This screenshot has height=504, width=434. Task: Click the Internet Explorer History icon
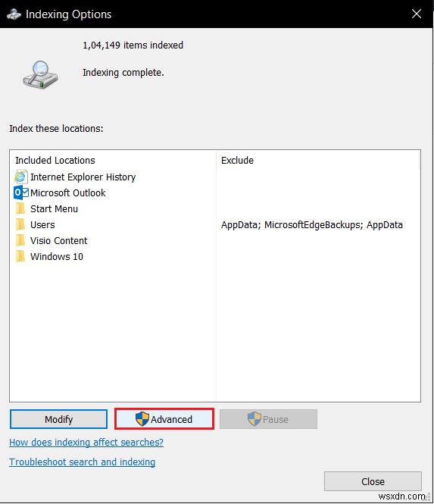(21, 177)
